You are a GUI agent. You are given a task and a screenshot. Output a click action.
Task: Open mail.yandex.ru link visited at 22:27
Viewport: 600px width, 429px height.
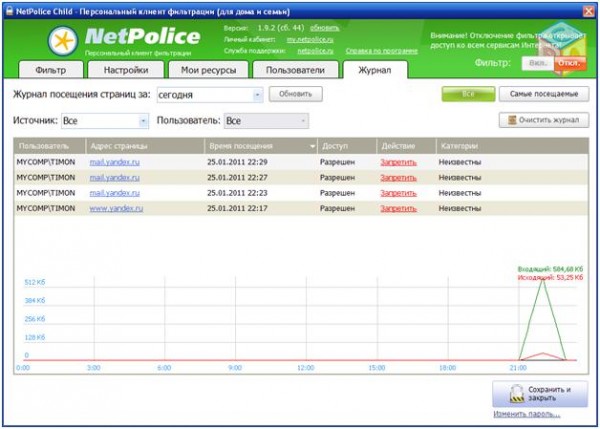click(x=114, y=178)
